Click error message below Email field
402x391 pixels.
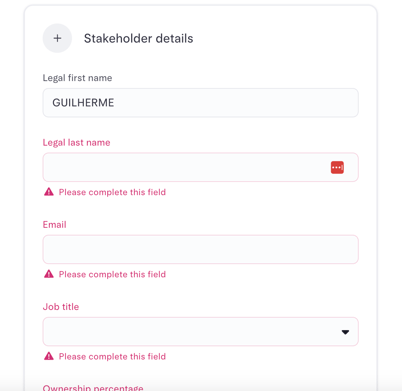(112, 274)
